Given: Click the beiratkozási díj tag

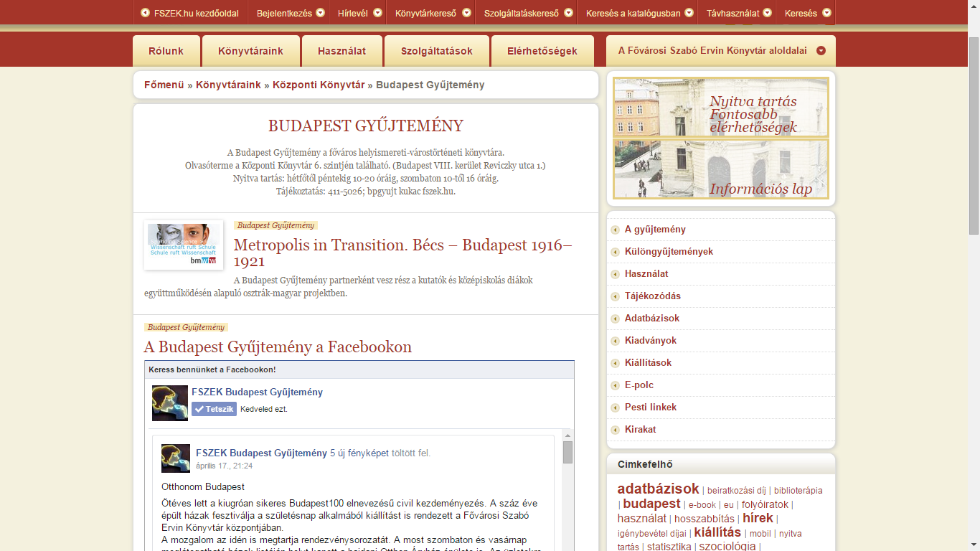Looking at the screenshot, I should click(x=737, y=491).
